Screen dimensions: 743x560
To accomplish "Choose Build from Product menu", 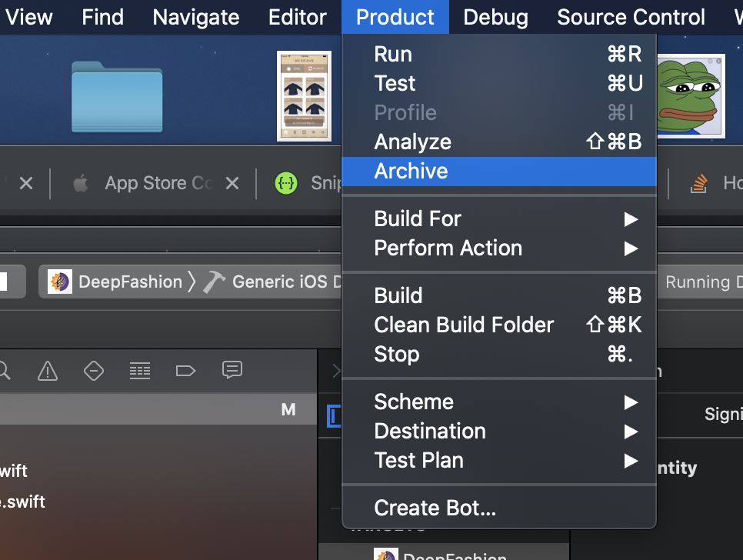I will pos(499,295).
